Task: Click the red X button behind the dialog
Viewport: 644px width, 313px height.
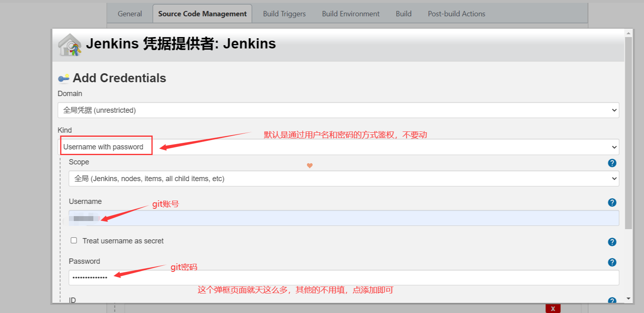Action: point(553,309)
